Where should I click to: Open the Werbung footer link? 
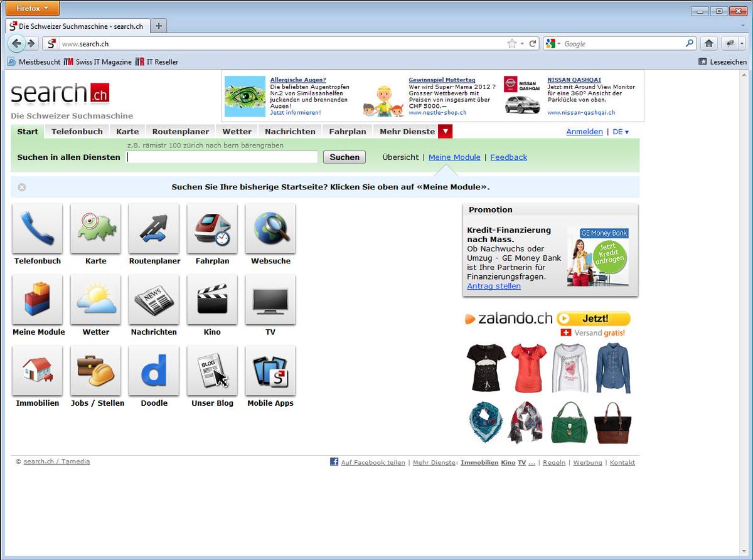coord(587,462)
